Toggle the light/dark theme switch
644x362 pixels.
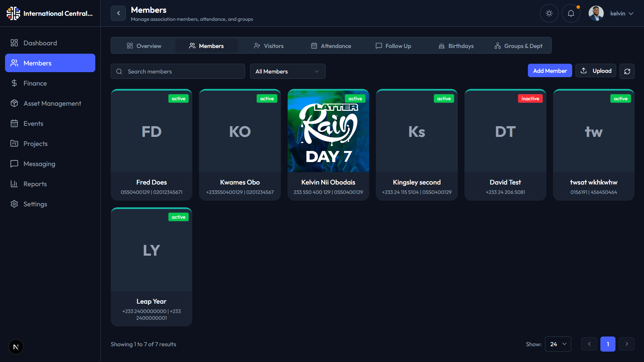click(549, 13)
